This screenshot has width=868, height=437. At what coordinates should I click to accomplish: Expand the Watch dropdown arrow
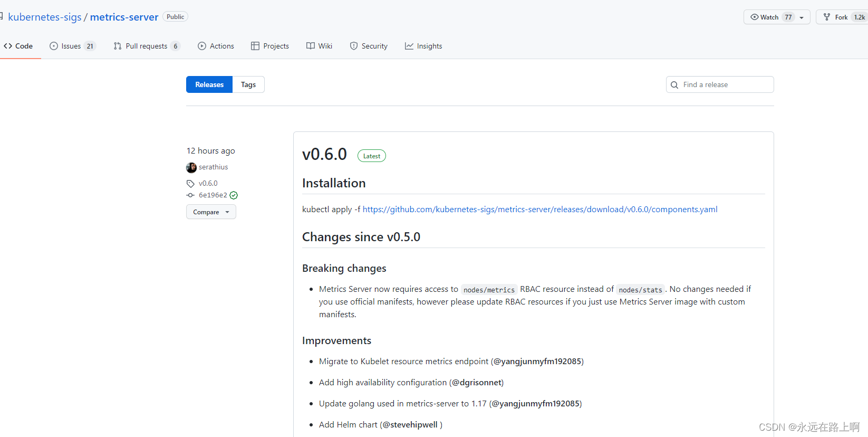(802, 17)
